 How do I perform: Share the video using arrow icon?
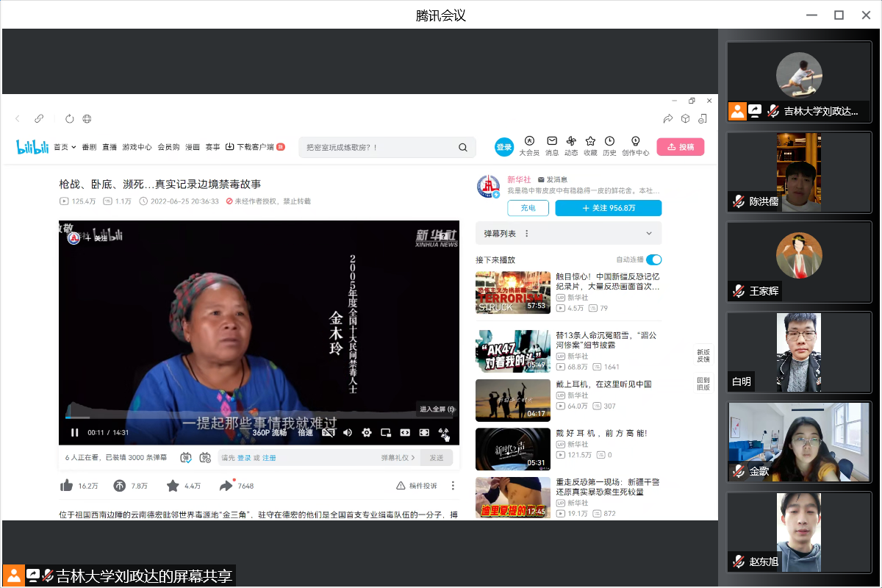pos(226,486)
